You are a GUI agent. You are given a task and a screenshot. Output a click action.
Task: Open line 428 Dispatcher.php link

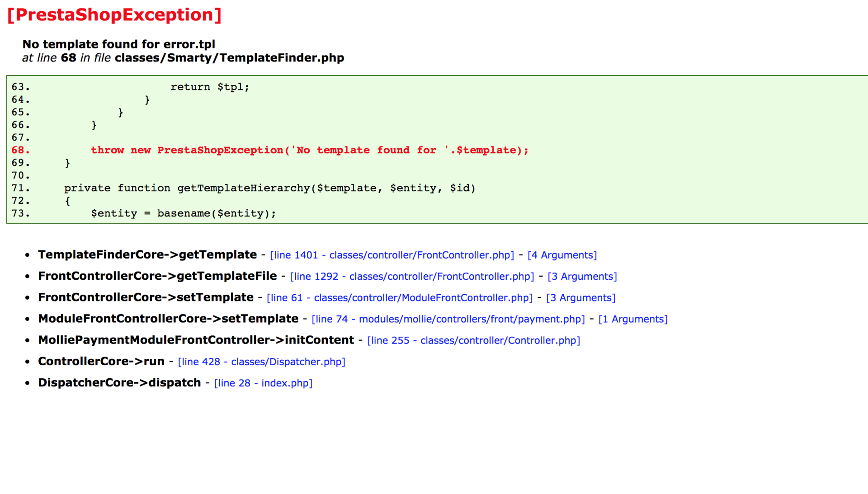coord(261,362)
